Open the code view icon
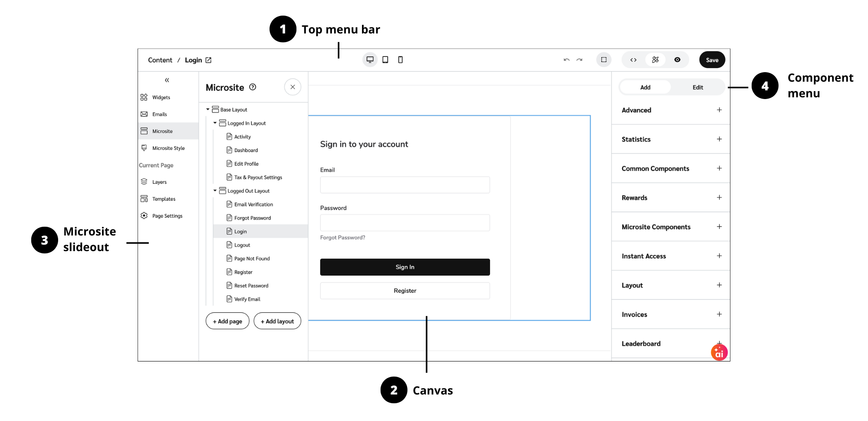 point(633,60)
